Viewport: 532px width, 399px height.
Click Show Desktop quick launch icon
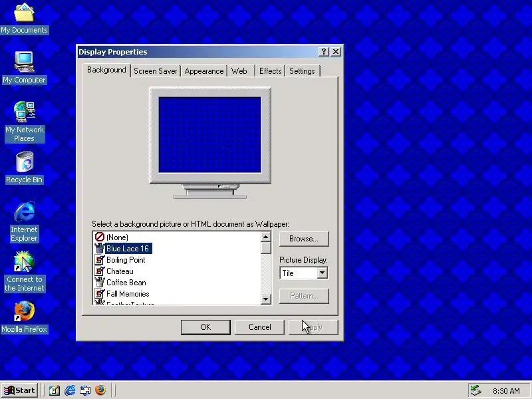click(x=55, y=390)
